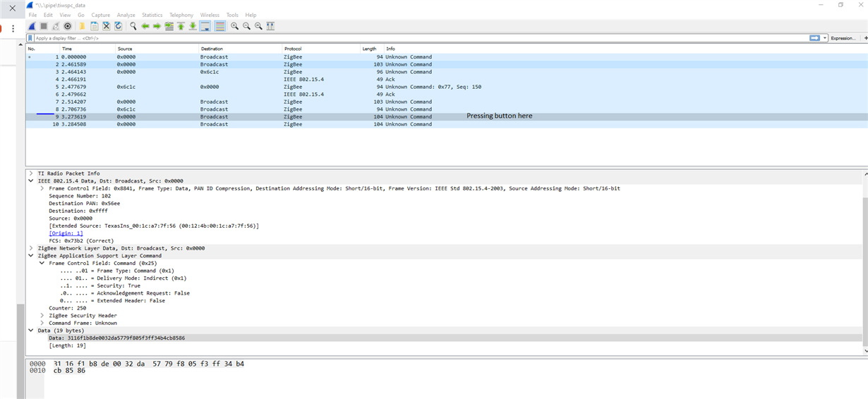Click the go to specified packet icon
868x399 pixels.
tap(169, 26)
